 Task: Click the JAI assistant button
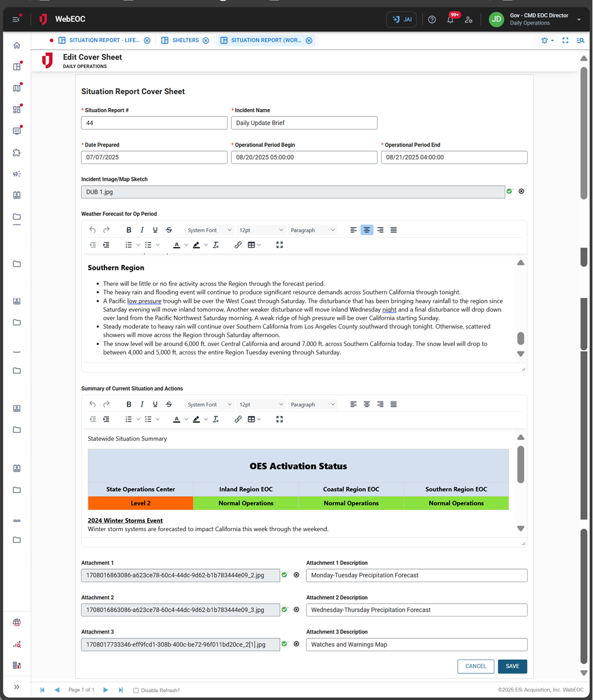point(401,20)
